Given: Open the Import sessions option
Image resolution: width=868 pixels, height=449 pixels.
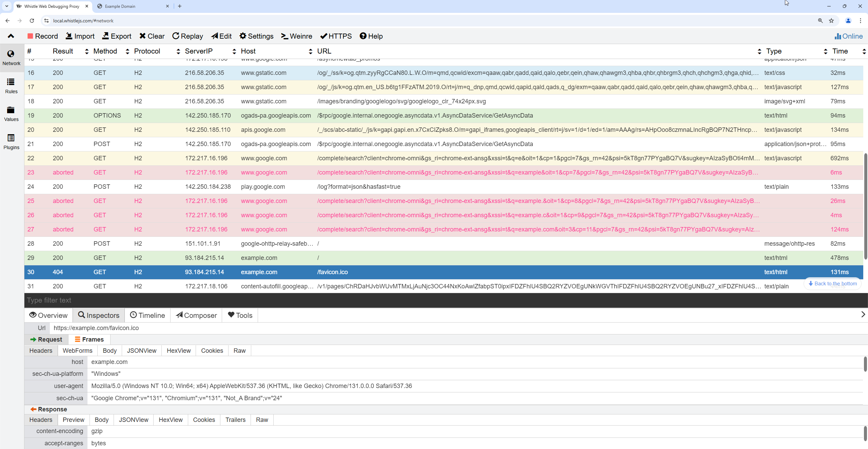Looking at the screenshot, I should click(x=80, y=36).
